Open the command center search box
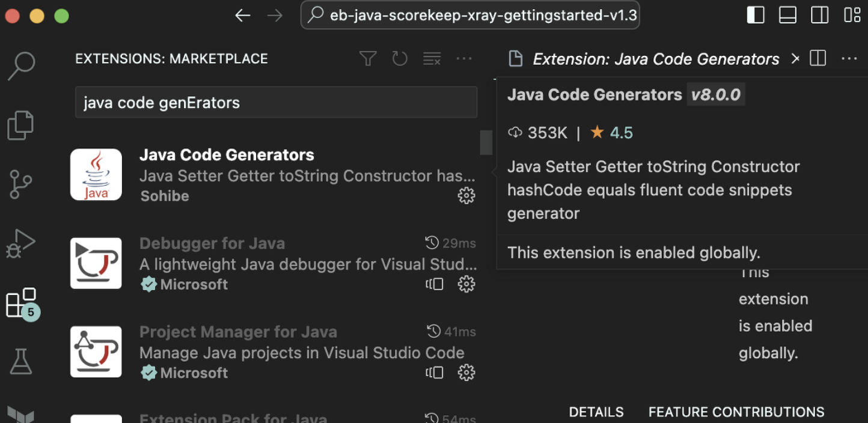Image resolution: width=868 pixels, height=423 pixels. pyautogui.click(x=470, y=15)
